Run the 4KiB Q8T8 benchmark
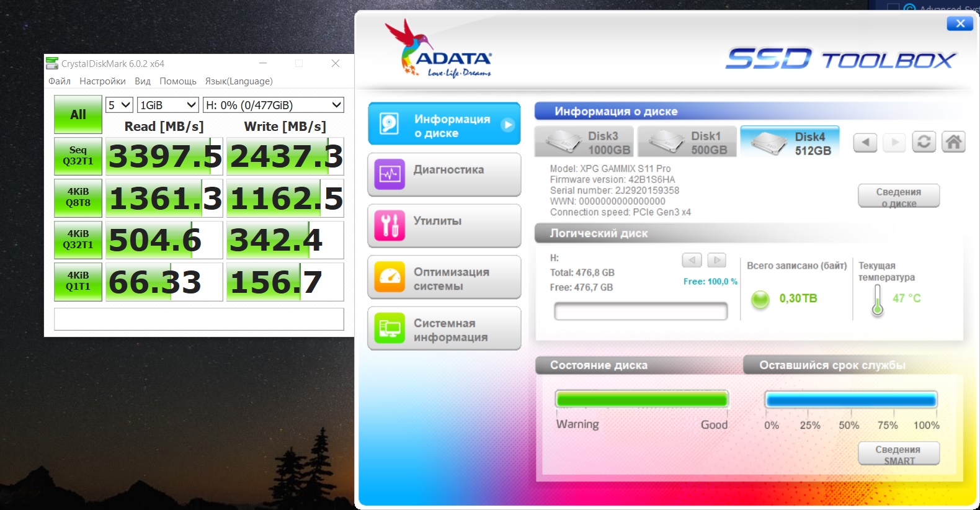Image resolution: width=980 pixels, height=510 pixels. pos(78,197)
